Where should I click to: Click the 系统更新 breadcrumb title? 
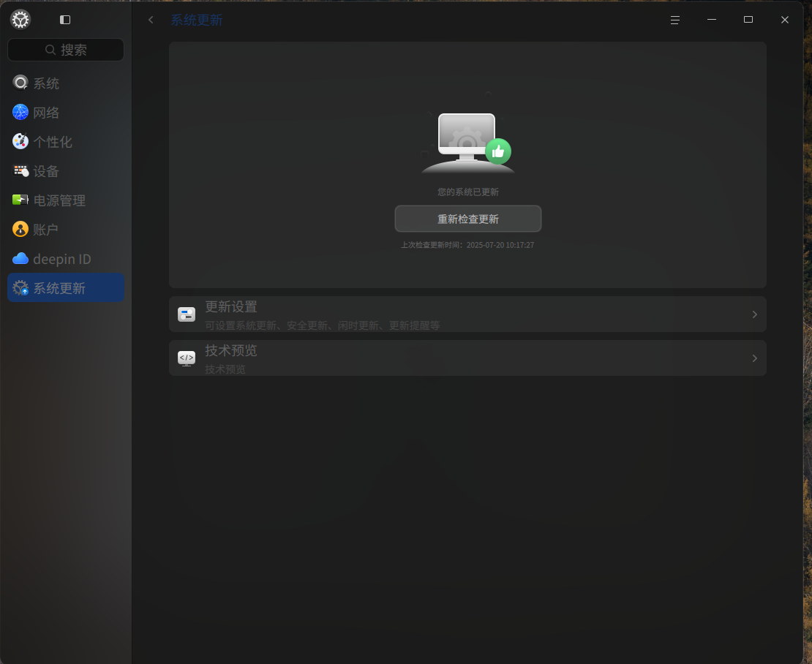coord(197,20)
